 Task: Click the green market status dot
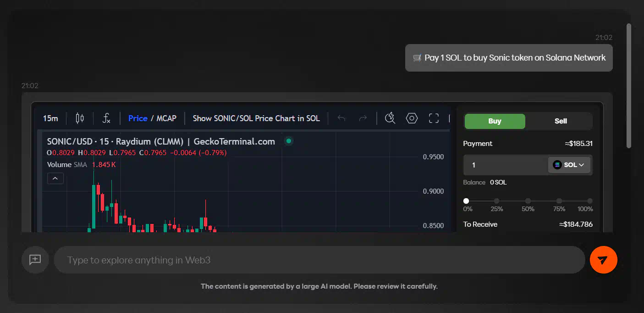(289, 141)
